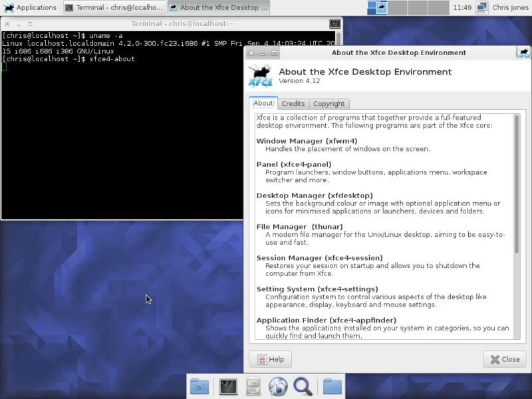The image size is (532, 399).
Task: Open the Chris Jones user menu
Action: pos(510,7)
